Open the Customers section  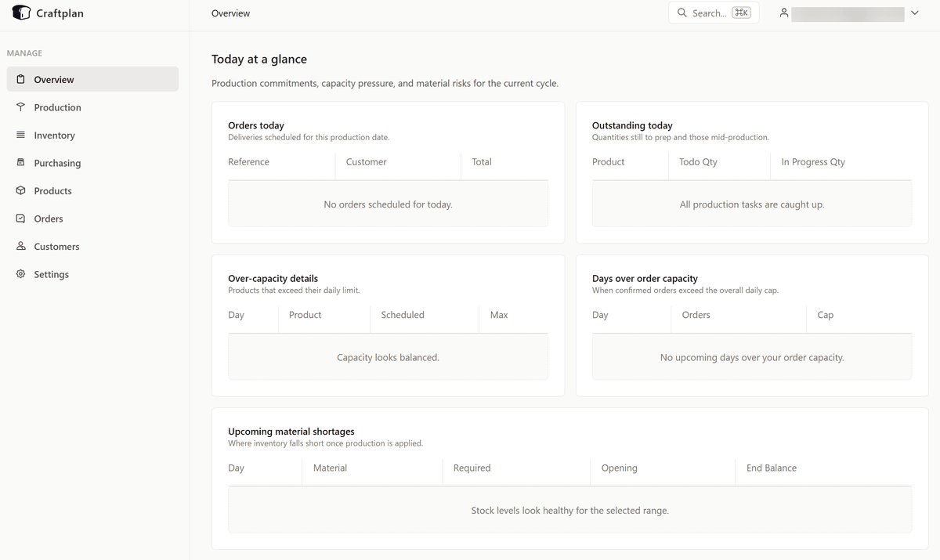pos(56,247)
